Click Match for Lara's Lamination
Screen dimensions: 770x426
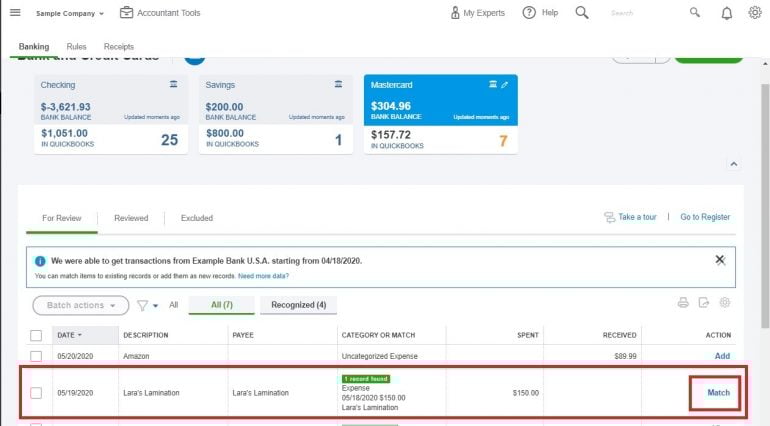pos(718,393)
